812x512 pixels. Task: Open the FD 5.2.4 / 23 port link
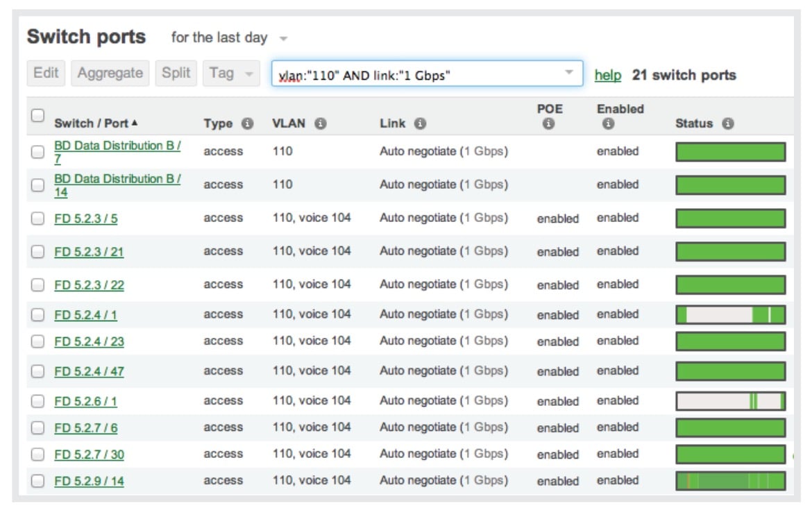click(89, 341)
